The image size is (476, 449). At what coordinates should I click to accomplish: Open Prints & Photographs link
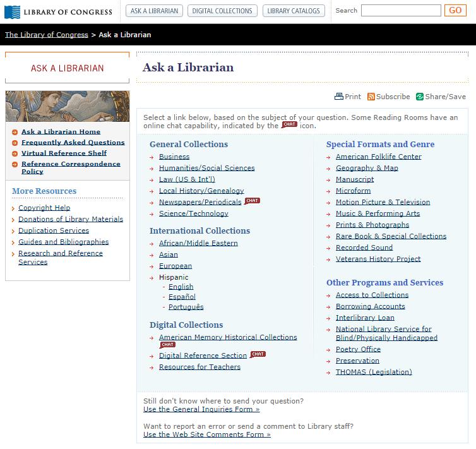372,225
